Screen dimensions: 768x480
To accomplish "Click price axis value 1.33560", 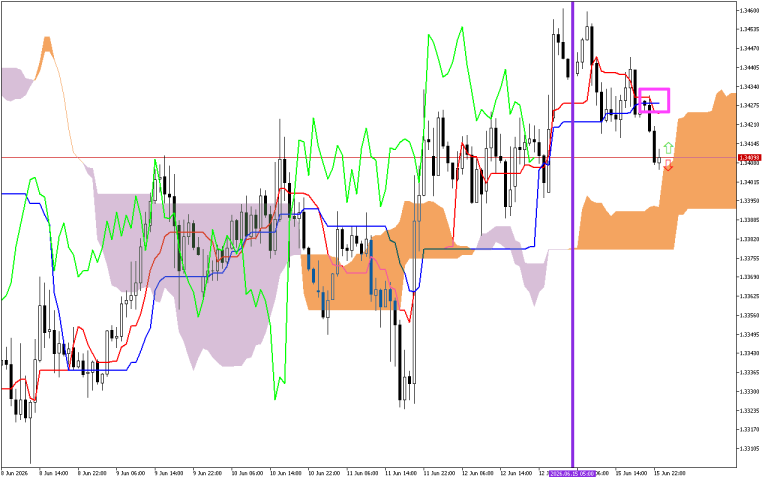I will pos(750,315).
